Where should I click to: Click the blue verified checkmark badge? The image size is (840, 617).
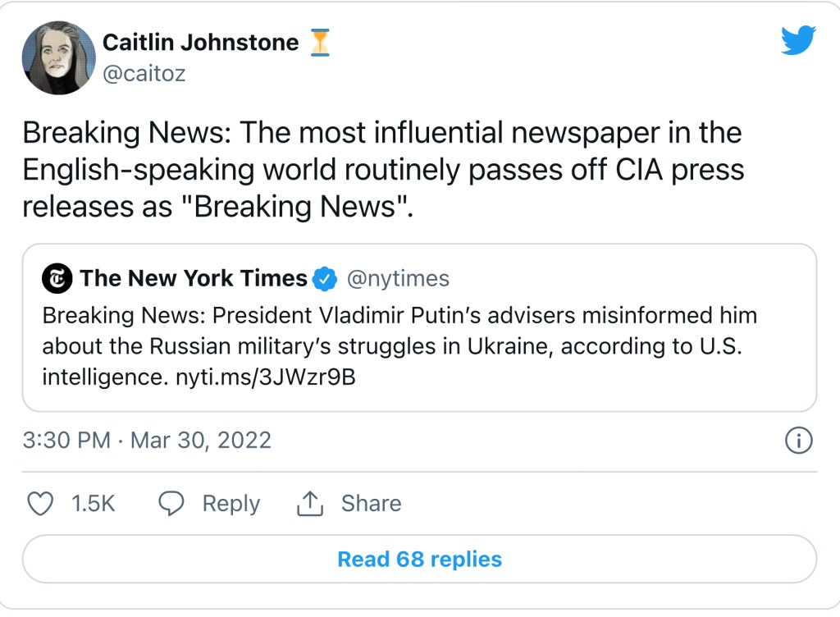tap(326, 279)
